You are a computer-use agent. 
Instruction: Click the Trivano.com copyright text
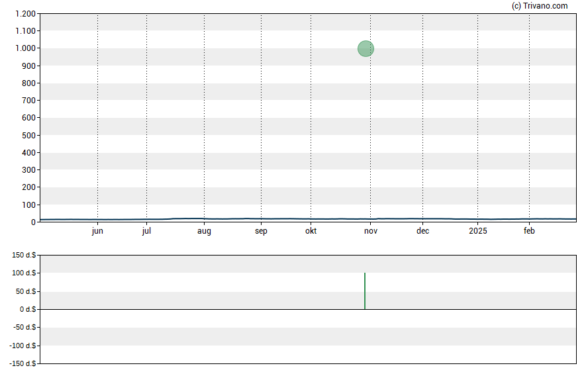click(540, 5)
